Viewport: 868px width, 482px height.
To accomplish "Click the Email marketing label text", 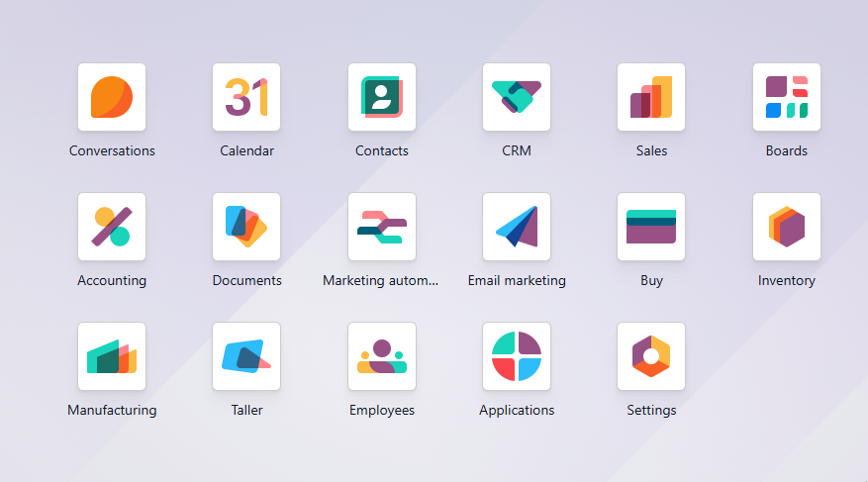I will pos(517,280).
